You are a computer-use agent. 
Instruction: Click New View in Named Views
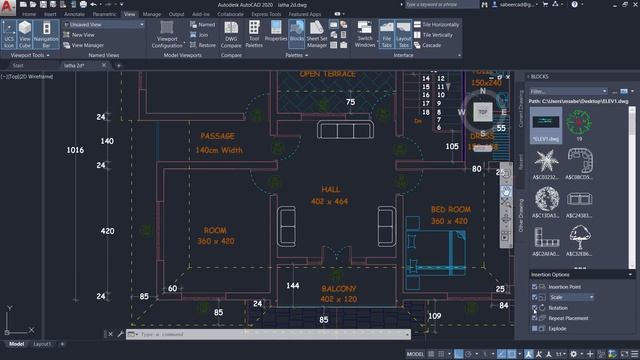[79, 35]
